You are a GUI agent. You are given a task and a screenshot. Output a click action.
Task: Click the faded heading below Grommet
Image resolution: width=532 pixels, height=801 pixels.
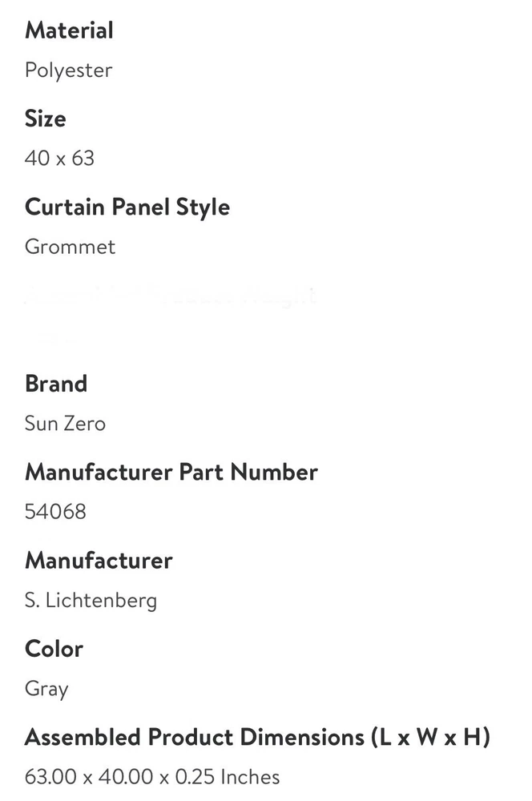(170, 296)
